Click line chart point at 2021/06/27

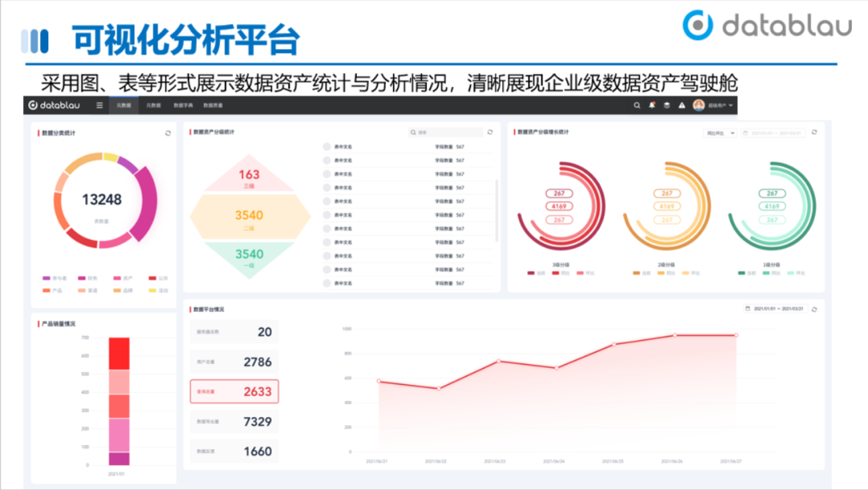click(736, 335)
